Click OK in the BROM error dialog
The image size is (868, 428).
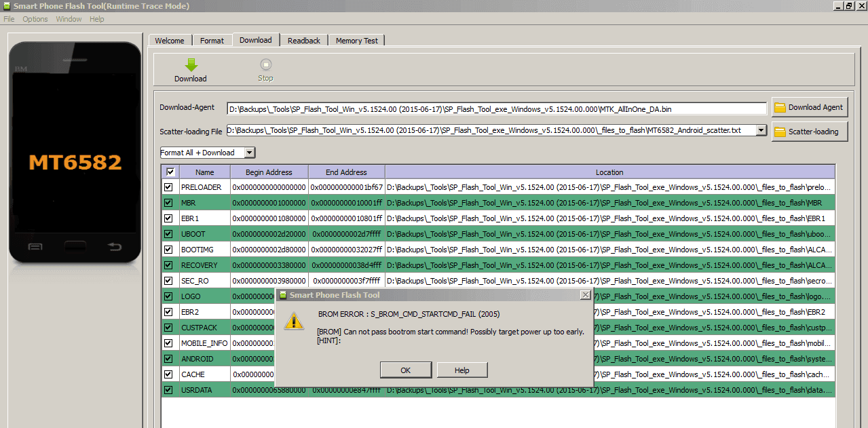406,370
